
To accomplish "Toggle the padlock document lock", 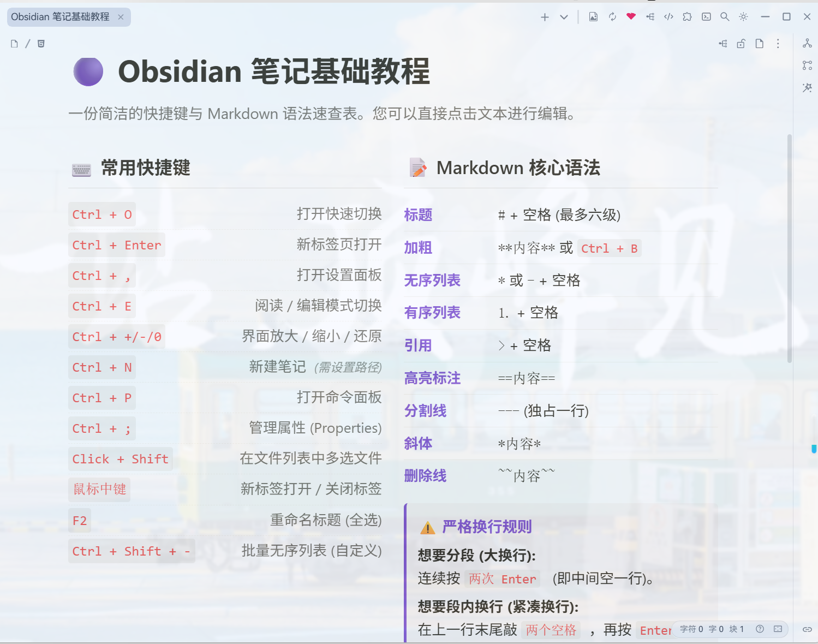I will click(741, 44).
